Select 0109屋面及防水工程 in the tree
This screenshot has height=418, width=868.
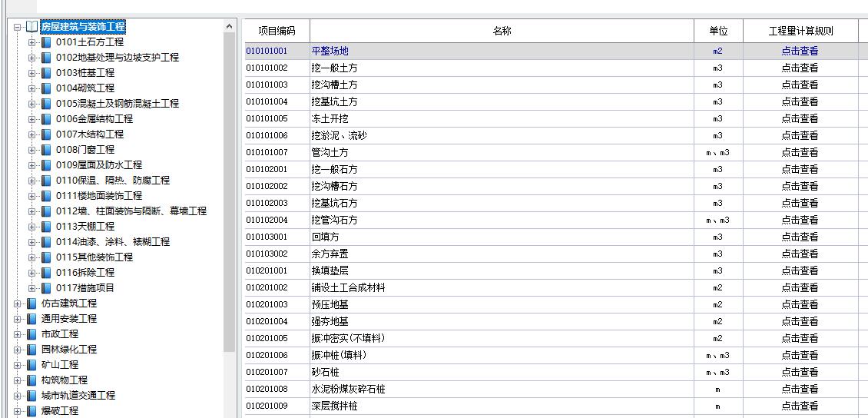click(x=98, y=165)
